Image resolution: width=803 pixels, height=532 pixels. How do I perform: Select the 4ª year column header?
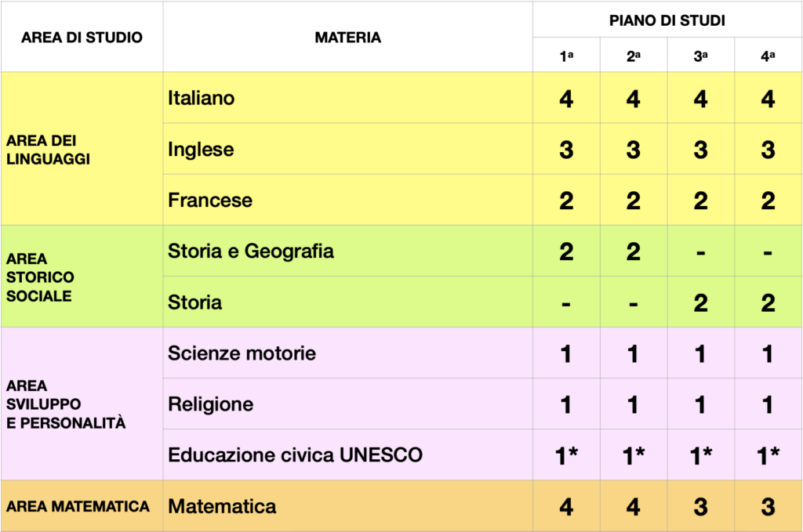(x=768, y=56)
